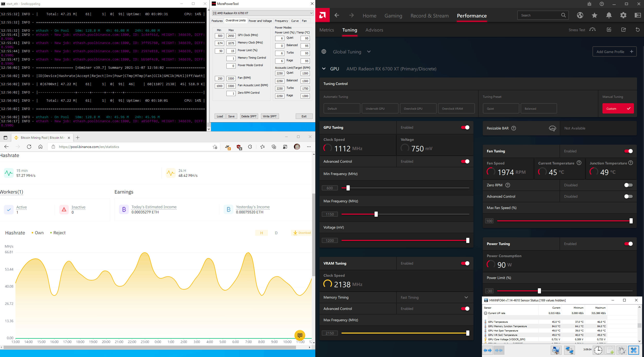Toggle the AMD sidebar panel icon
Screen dimensions: 644x357
(638, 15)
